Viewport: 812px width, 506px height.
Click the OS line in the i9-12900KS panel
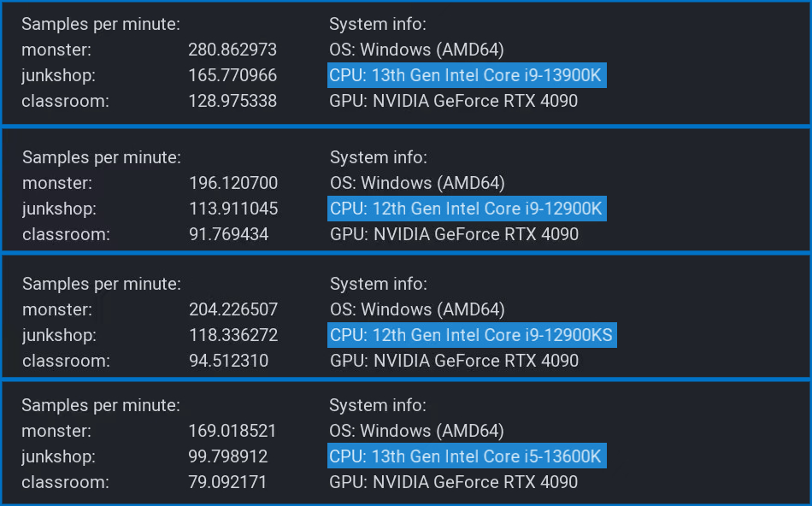[417, 309]
